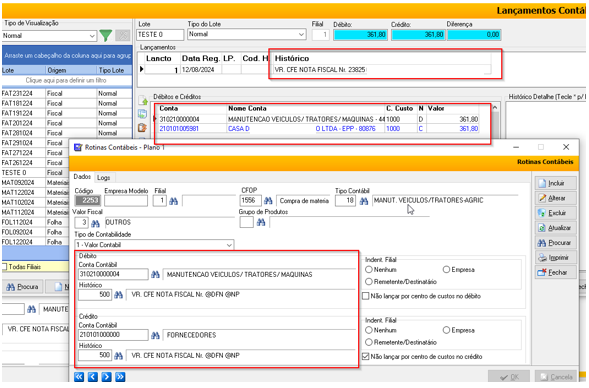Click the Débito Conta Contábil field 310210000004
Image resolution: width=589 pixels, height=388 pixels.
coord(113,274)
